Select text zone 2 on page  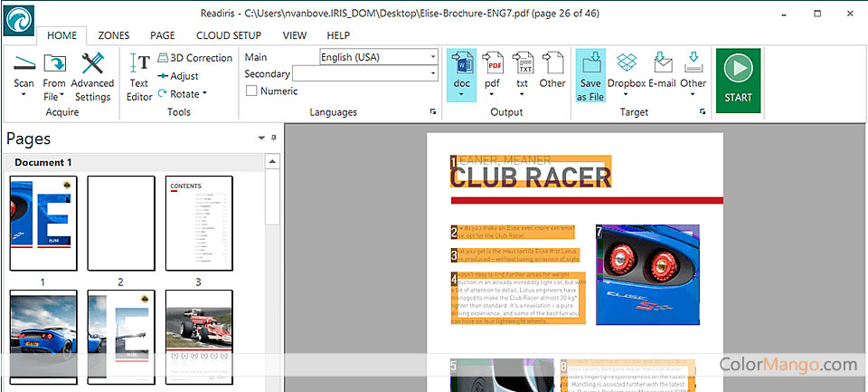pos(513,232)
